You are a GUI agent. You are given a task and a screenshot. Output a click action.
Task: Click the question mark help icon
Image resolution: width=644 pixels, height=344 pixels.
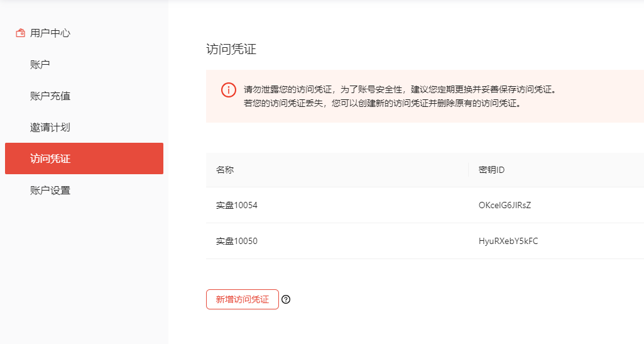[286, 300]
